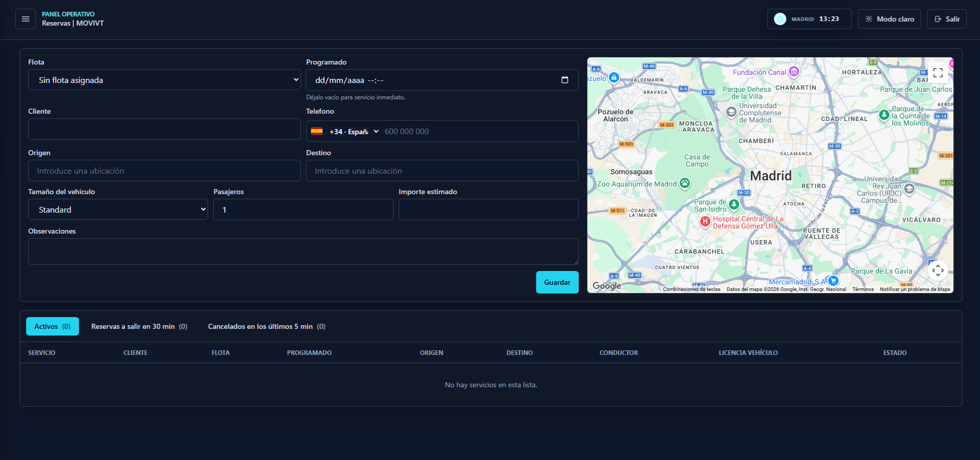Screen dimensions: 980x460
Task: Click the 'PANEL OPERATIVO' header text
Action: (68, 14)
